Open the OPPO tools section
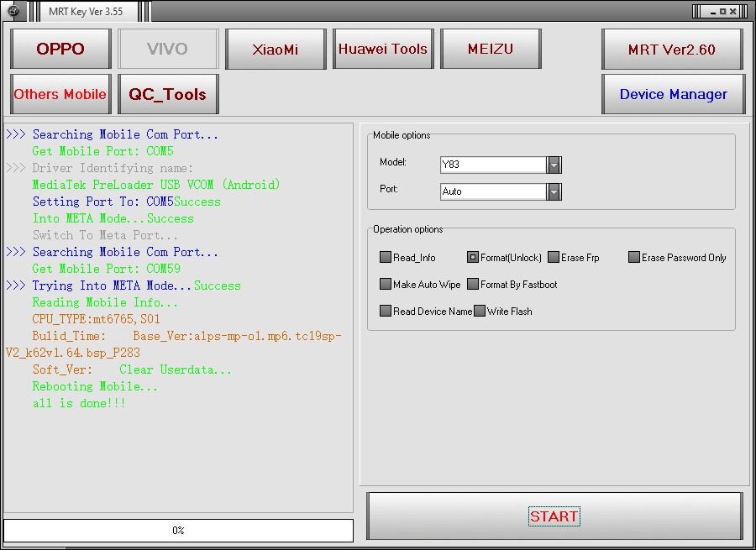This screenshot has width=756, height=550. point(60,49)
